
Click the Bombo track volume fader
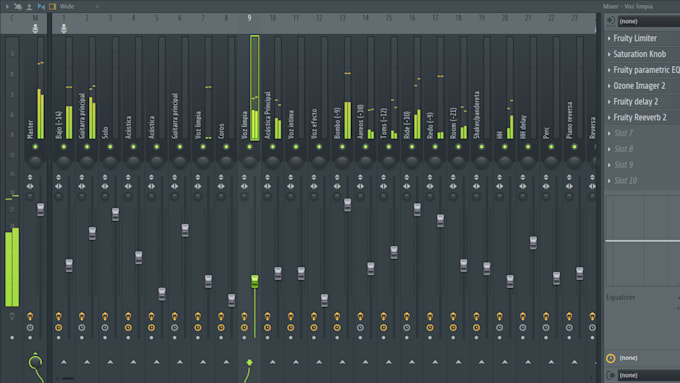coord(347,205)
